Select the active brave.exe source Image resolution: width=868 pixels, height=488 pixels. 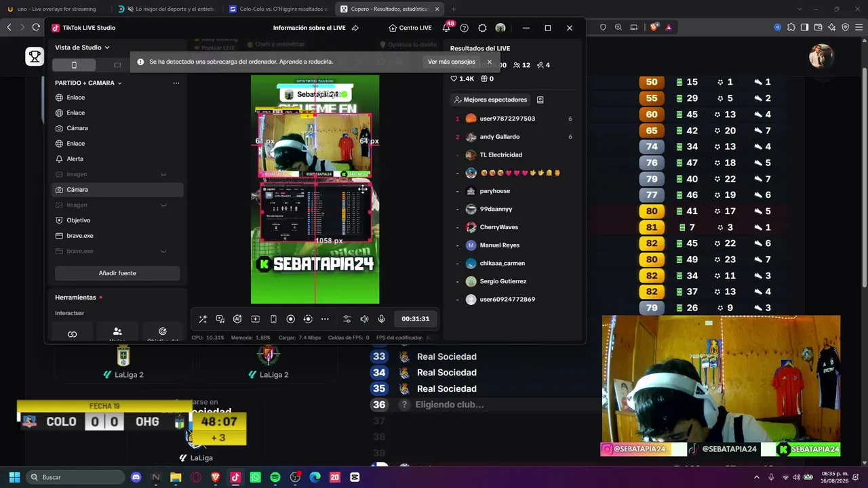[117, 236]
